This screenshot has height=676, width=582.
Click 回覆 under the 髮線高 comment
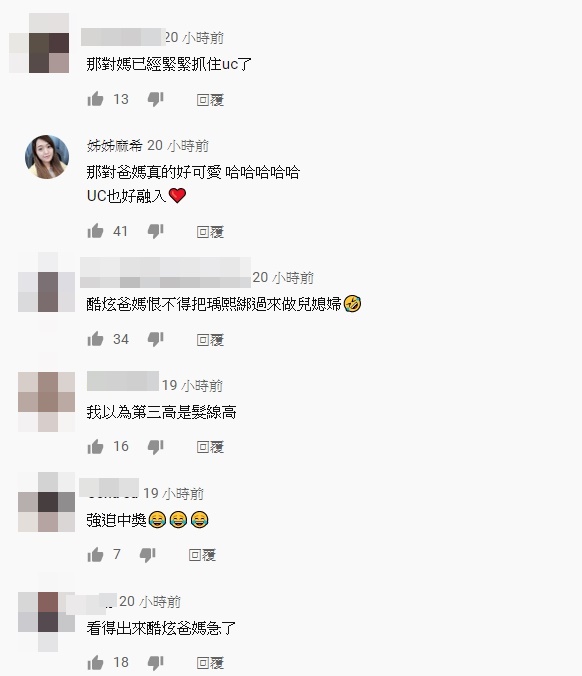tap(210, 447)
